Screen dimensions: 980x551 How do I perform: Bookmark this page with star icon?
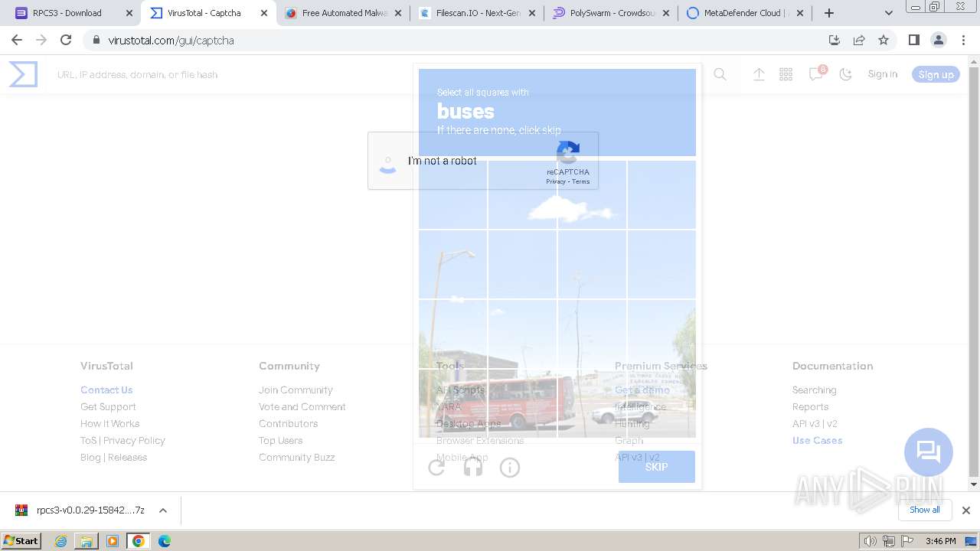click(x=884, y=40)
